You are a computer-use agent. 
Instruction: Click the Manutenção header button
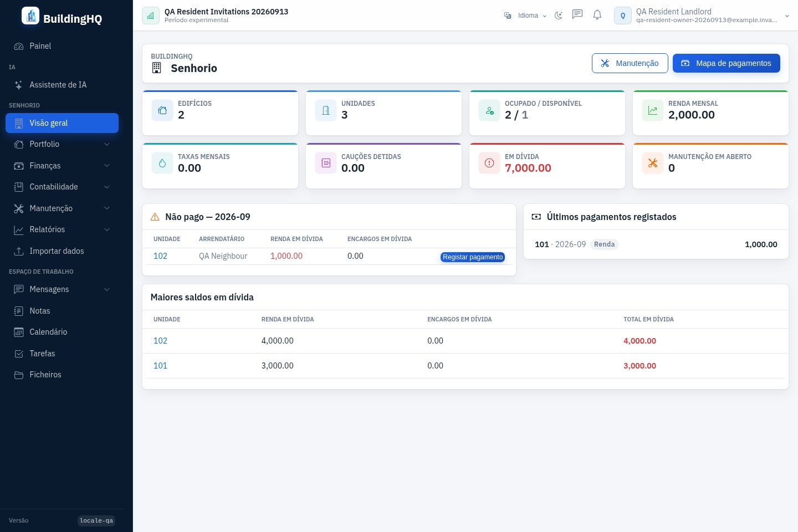[x=630, y=63]
